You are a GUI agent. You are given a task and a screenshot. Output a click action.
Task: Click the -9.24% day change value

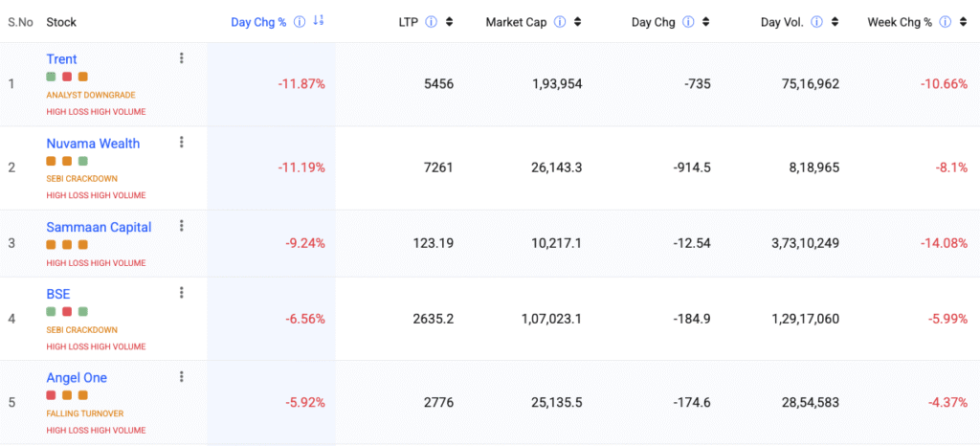point(305,243)
